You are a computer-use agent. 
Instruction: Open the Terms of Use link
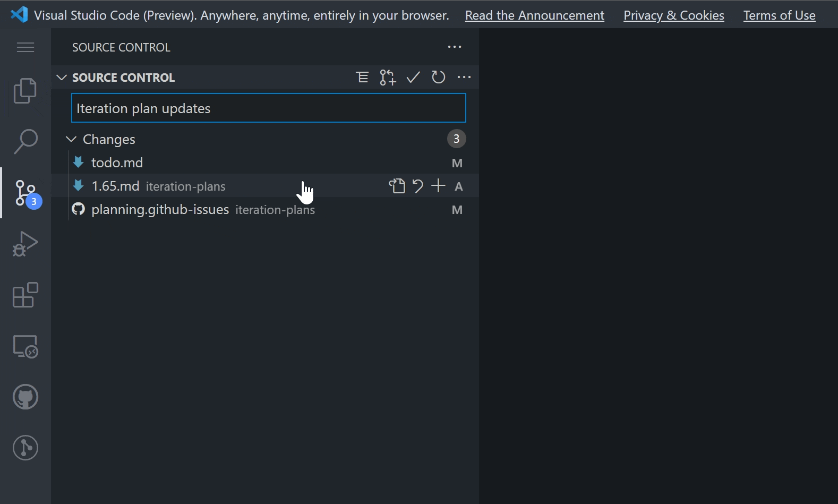[x=780, y=15]
